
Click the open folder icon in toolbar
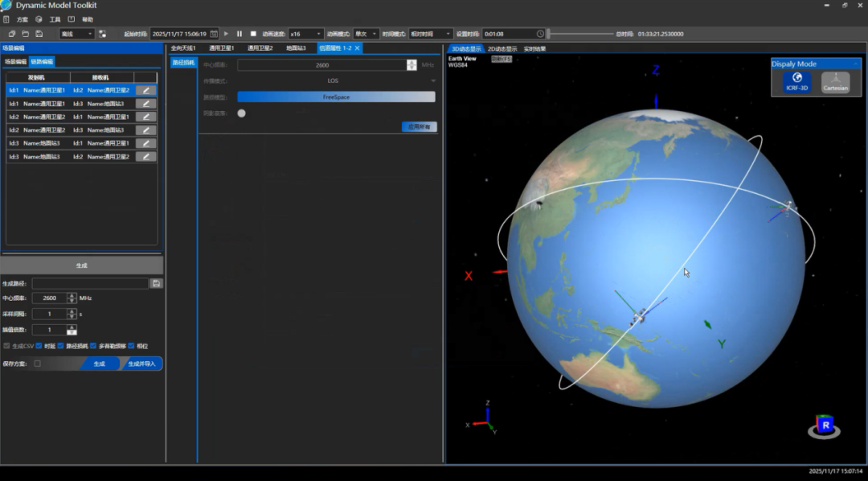pyautogui.click(x=26, y=34)
